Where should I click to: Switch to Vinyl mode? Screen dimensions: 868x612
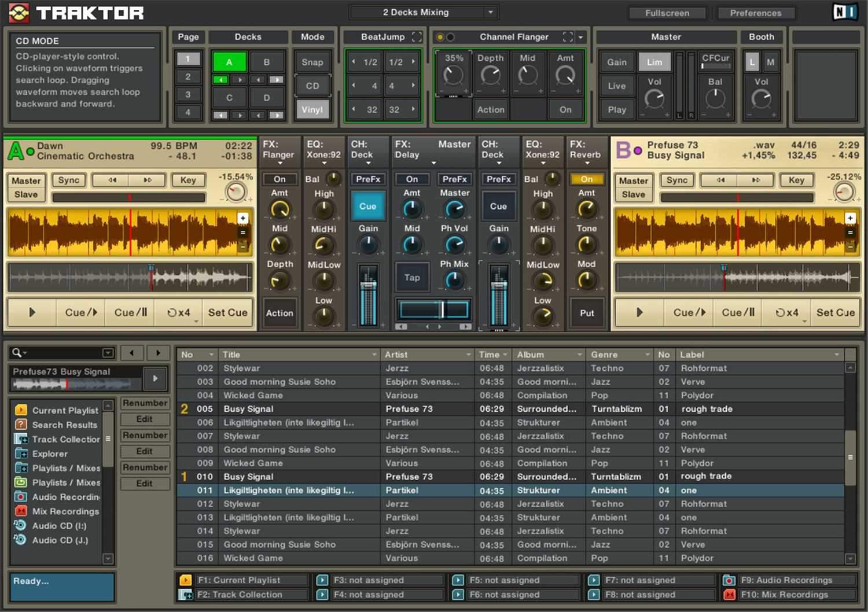click(312, 109)
